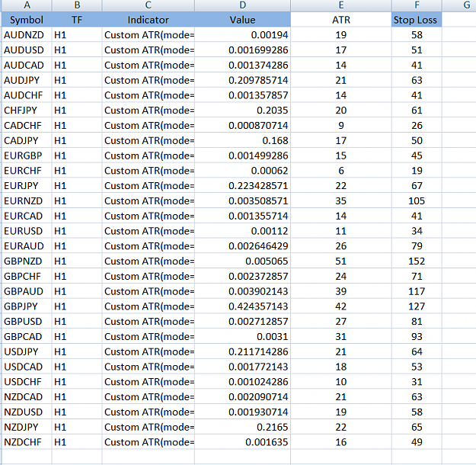Select the AUDJPY symbol cell

[x=27, y=80]
